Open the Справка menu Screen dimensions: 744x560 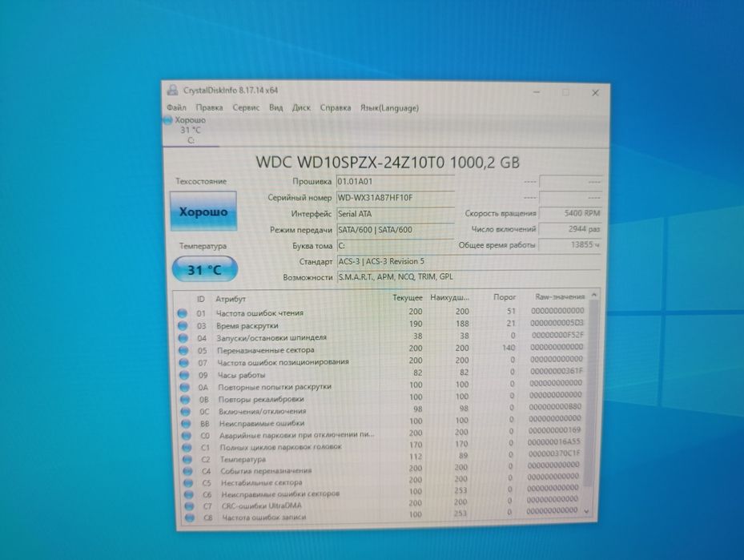(336, 107)
